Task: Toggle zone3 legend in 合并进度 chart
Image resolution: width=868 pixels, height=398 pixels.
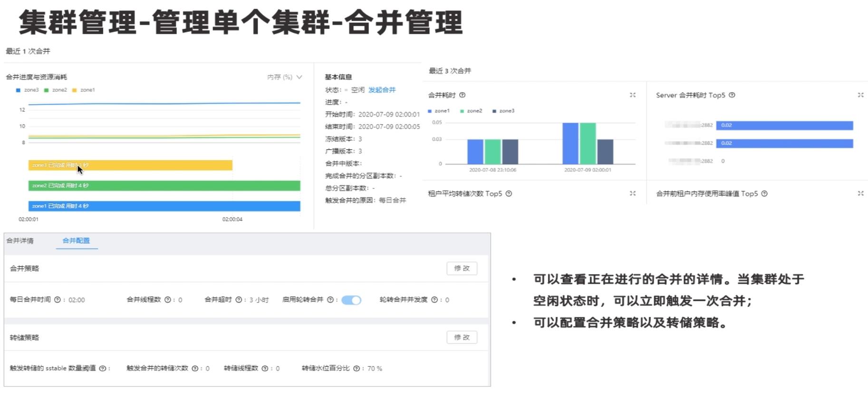Action: coord(28,90)
